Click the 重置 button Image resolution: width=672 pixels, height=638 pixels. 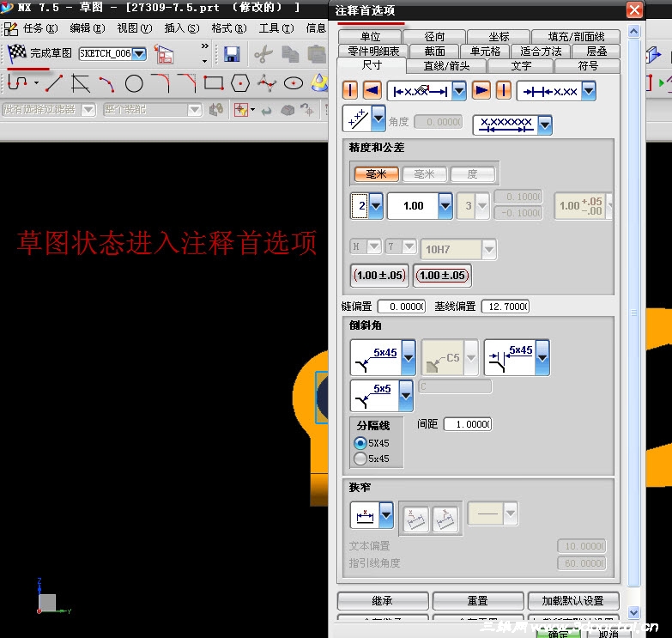(x=478, y=601)
